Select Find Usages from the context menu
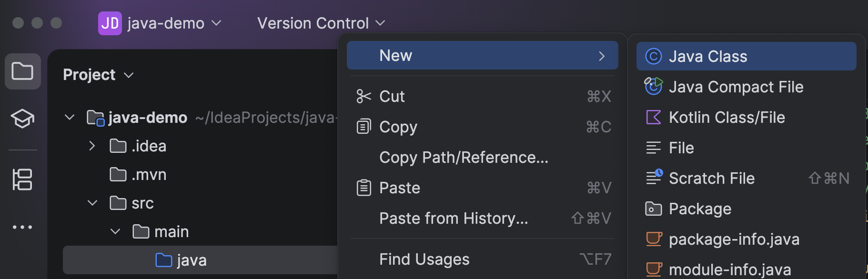 tap(424, 259)
